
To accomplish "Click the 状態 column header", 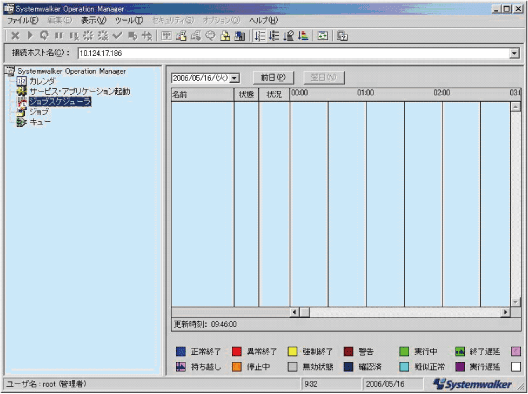I will coord(246,95).
